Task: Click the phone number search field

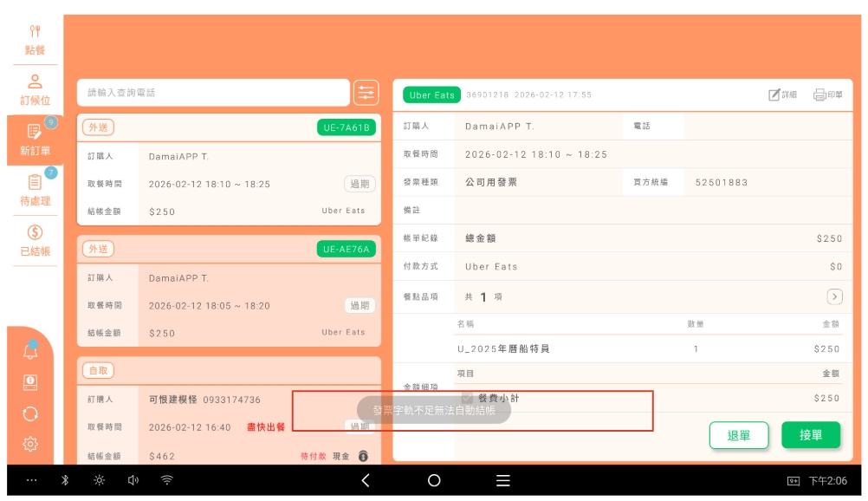Action: click(x=212, y=93)
